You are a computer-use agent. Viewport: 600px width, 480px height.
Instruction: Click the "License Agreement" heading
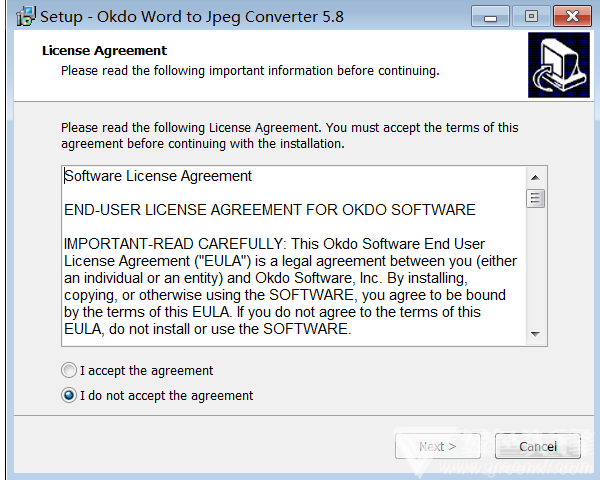click(x=104, y=51)
